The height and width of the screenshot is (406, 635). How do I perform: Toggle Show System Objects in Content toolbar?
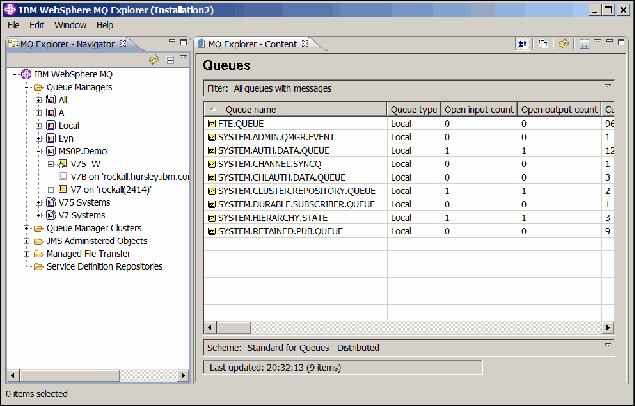tap(523, 44)
